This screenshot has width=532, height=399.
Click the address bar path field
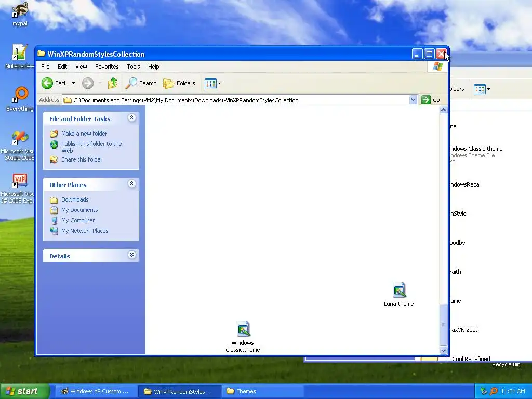(x=236, y=100)
